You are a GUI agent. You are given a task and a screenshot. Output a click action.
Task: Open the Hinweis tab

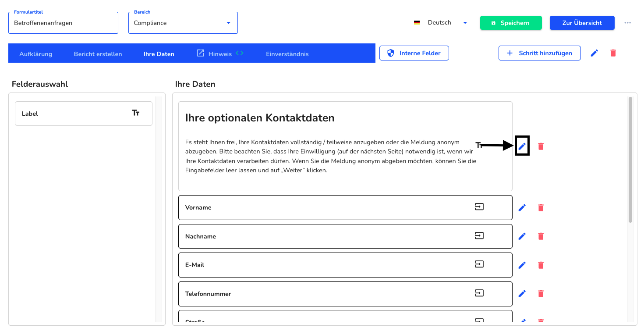point(220,54)
